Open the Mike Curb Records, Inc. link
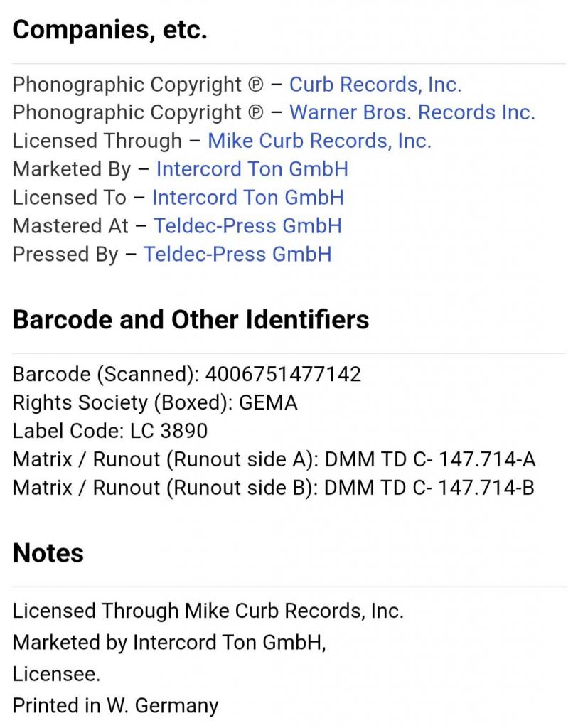Viewport: 578px width, 728px height. pos(319,141)
